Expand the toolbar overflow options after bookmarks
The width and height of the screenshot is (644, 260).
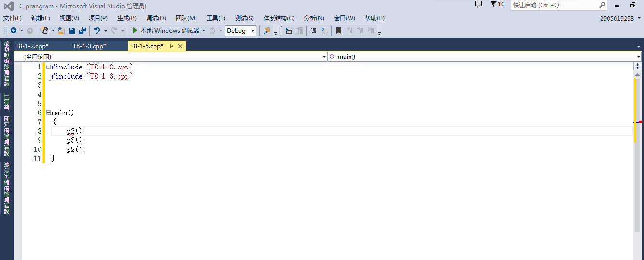pos(379,33)
